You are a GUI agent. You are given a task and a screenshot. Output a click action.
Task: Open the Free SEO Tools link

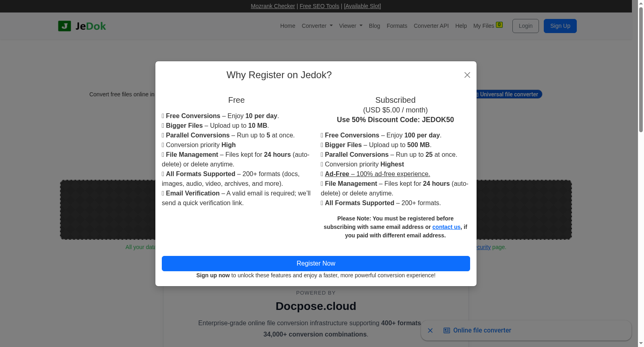pyautogui.click(x=319, y=6)
